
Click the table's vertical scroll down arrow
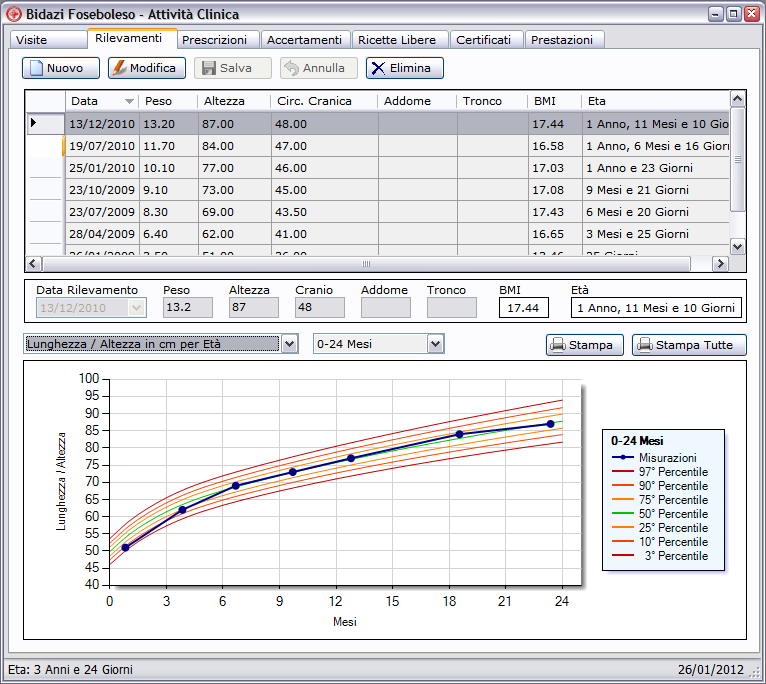(x=738, y=246)
